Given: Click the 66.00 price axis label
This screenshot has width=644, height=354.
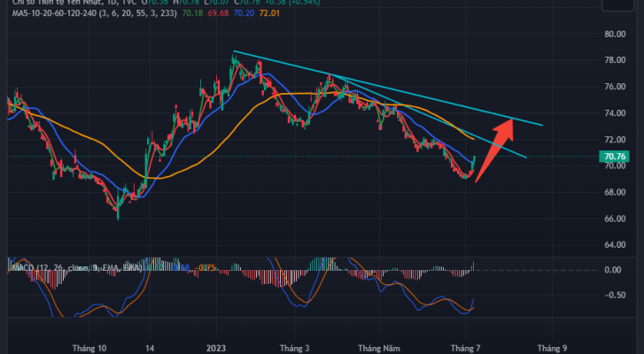Looking at the screenshot, I should pos(615,219).
